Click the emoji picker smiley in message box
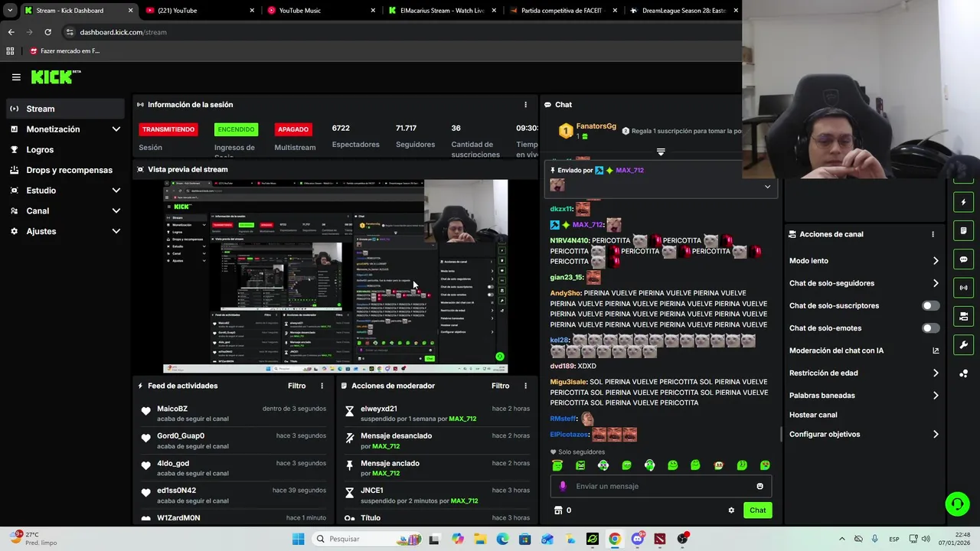The height and width of the screenshot is (551, 980). [759, 486]
